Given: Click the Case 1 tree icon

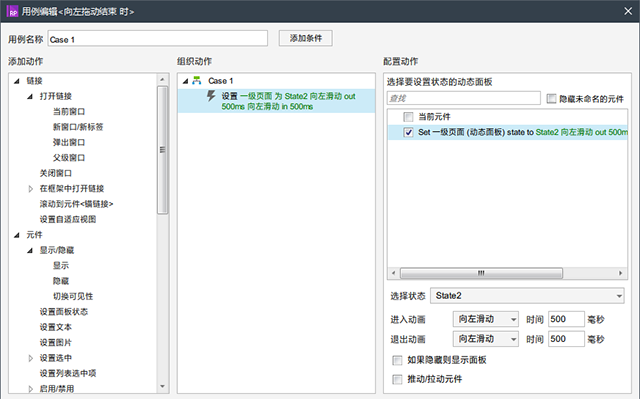Looking at the screenshot, I should tap(197, 80).
